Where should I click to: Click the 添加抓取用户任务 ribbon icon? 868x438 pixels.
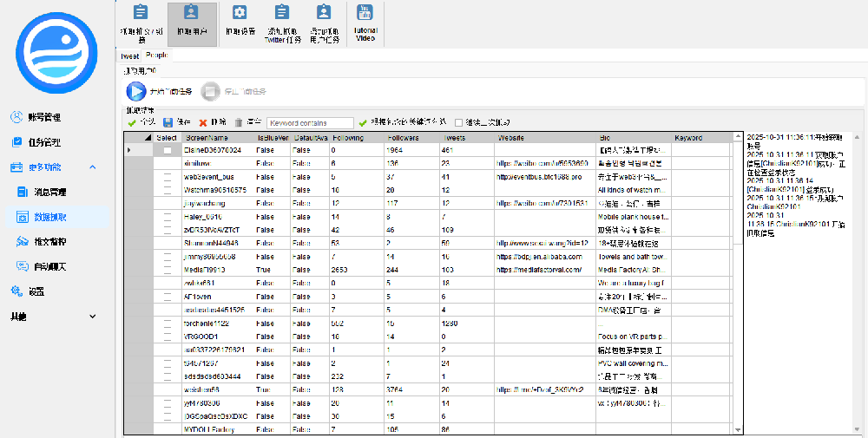point(323,13)
